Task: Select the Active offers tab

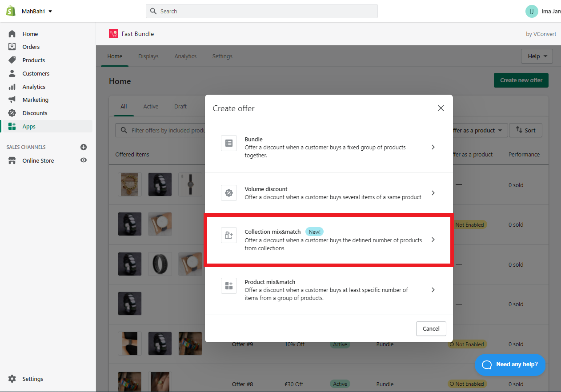Action: pos(151,107)
